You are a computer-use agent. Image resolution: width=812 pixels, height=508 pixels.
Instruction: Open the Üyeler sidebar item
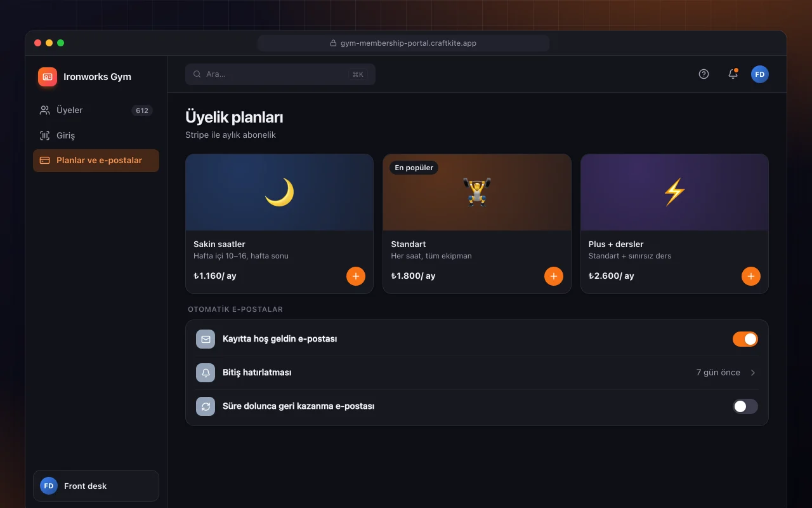pyautogui.click(x=96, y=110)
